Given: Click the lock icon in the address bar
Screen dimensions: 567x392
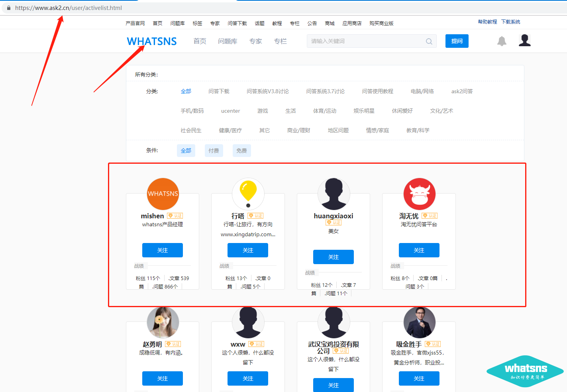Looking at the screenshot, I should tap(9, 8).
